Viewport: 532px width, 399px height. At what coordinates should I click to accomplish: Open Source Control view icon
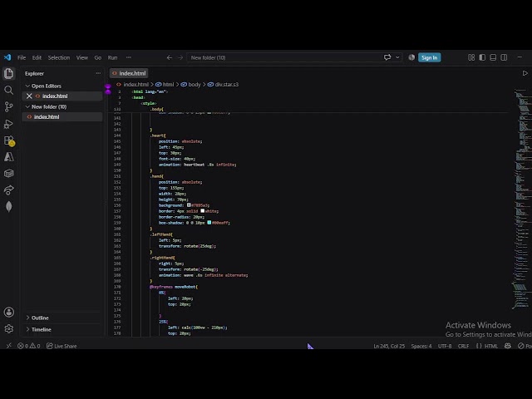(x=9, y=107)
